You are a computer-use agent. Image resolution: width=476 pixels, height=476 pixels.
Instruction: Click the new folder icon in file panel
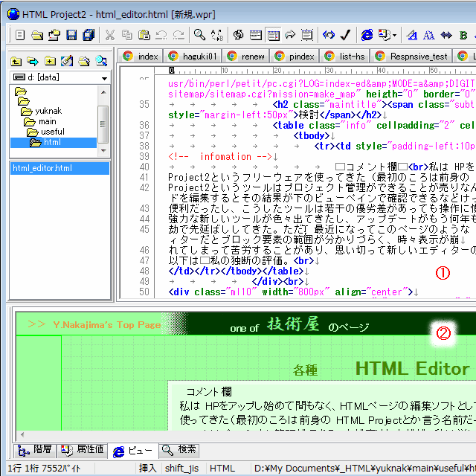(x=49, y=61)
